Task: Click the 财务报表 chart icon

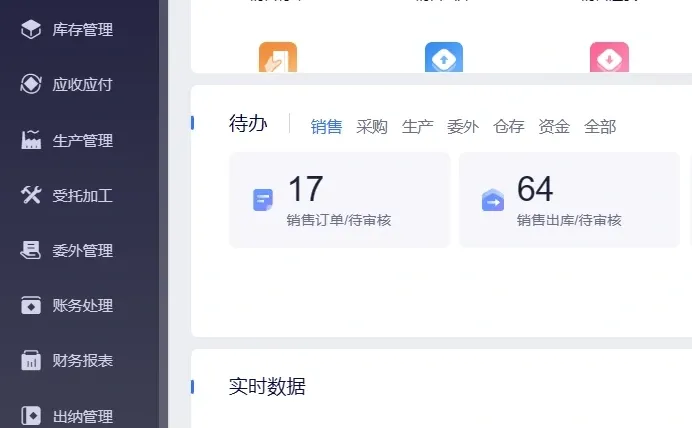Action: tap(31, 360)
